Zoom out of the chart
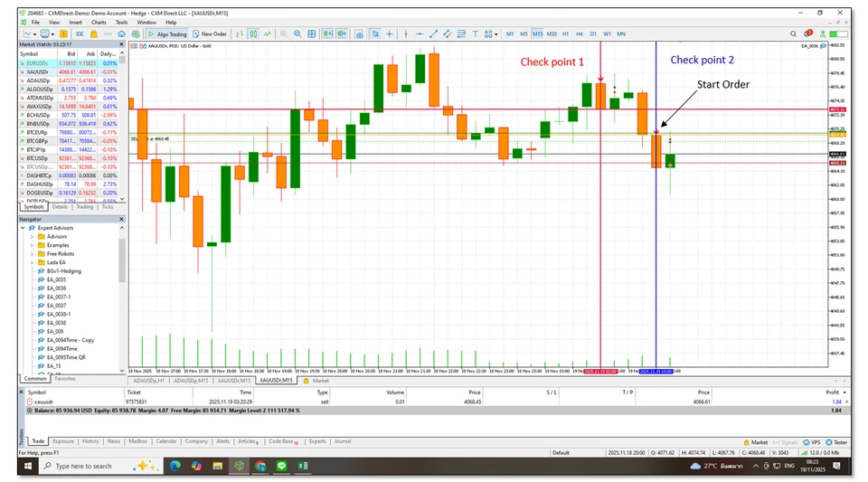 [297, 33]
